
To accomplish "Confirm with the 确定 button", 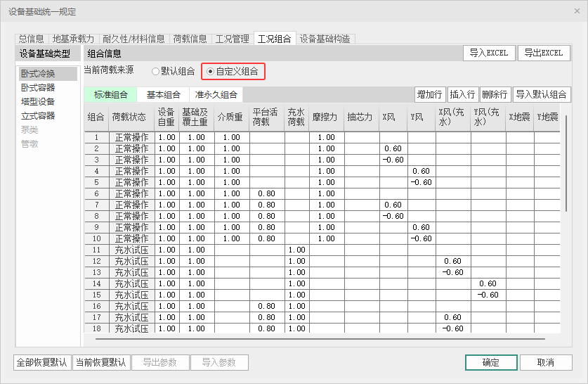I will coord(491,362).
